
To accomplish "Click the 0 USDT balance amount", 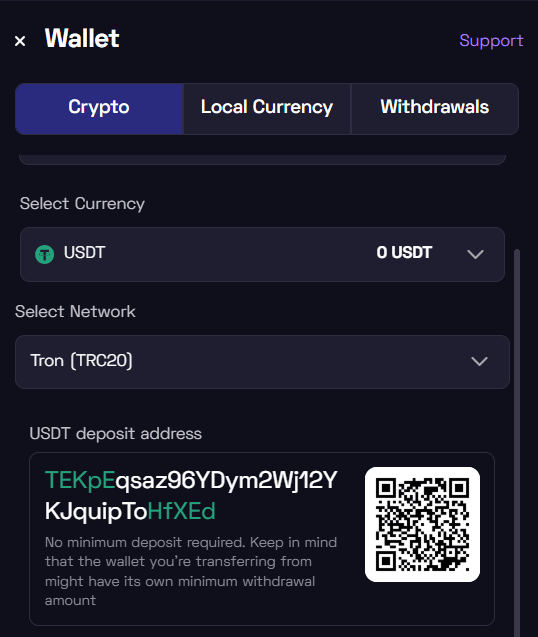I will [x=404, y=253].
